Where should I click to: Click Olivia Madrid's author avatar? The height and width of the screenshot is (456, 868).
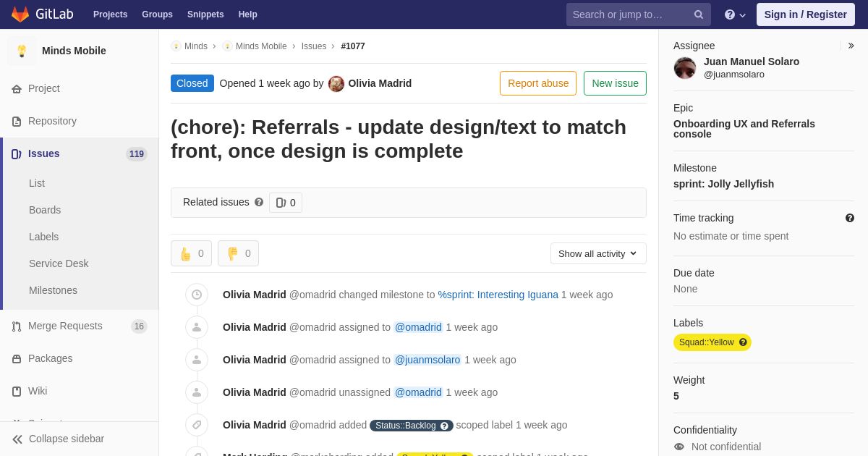pyautogui.click(x=336, y=84)
